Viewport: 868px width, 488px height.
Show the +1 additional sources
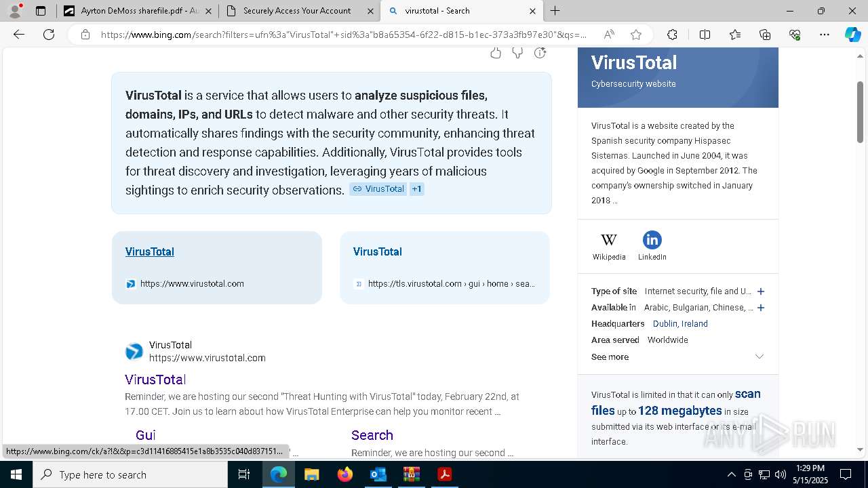[417, 189]
